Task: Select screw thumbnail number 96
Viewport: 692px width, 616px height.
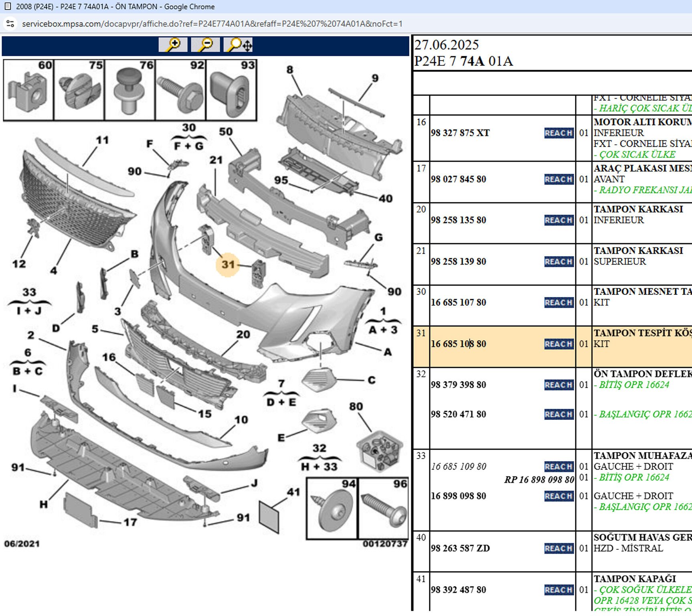Action: (x=383, y=509)
